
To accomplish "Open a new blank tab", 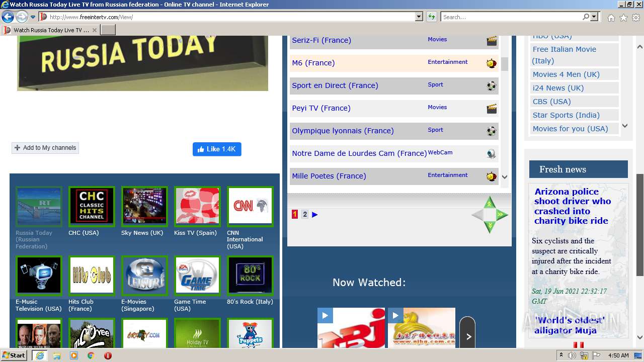I will point(108,30).
